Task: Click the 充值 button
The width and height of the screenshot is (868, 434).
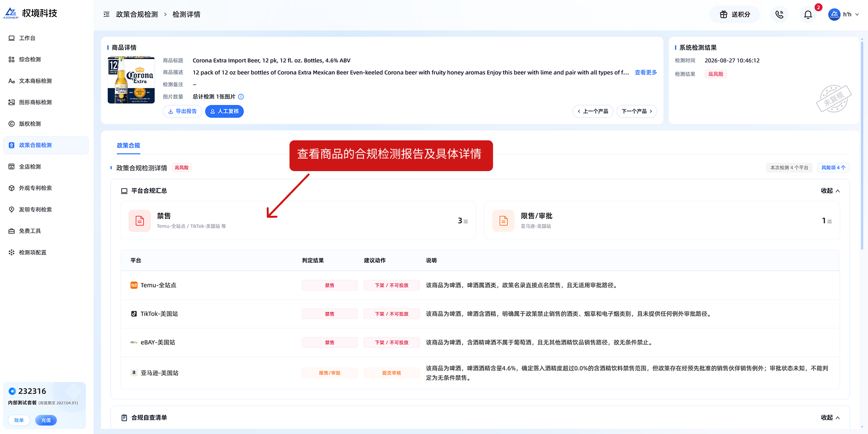Action: (46, 420)
